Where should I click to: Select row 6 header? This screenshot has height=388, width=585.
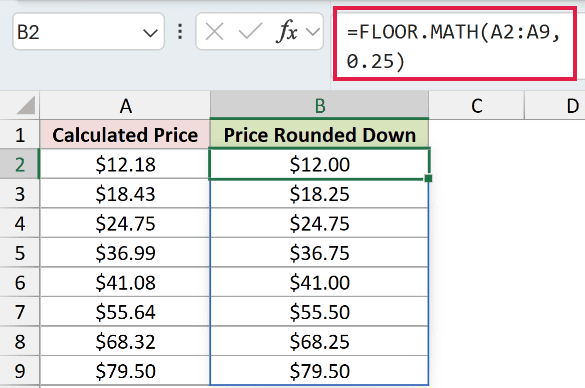(20, 282)
